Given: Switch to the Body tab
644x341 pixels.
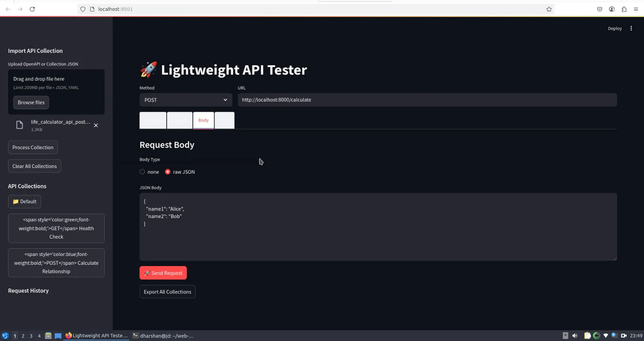Looking at the screenshot, I should pos(203,120).
